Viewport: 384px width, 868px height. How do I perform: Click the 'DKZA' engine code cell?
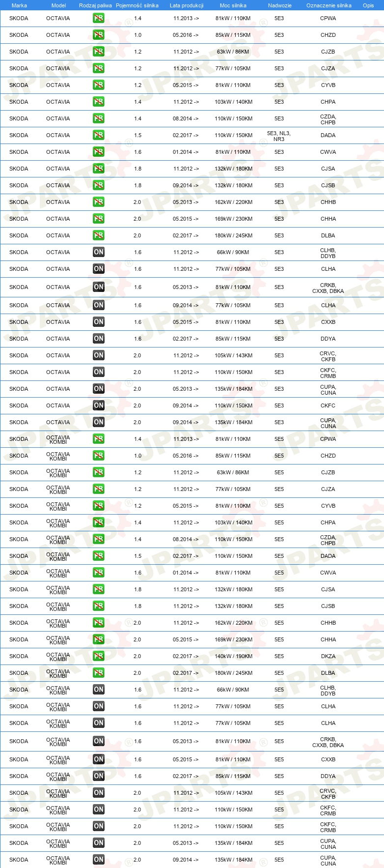(328, 656)
